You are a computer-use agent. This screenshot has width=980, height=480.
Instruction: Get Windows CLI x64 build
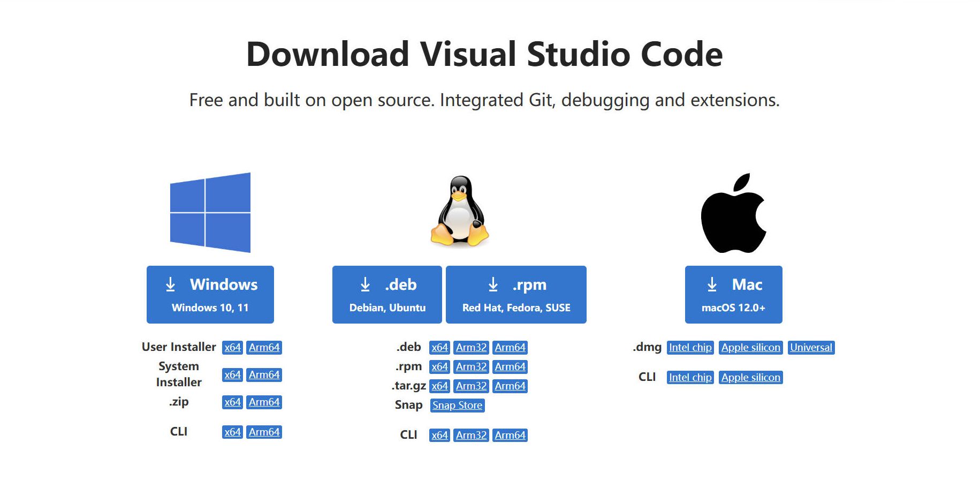tap(233, 432)
